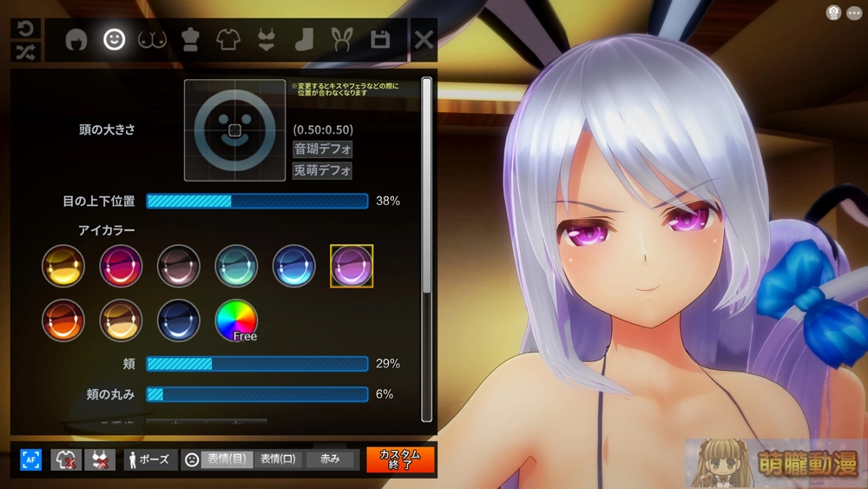This screenshot has width=868, height=489.
Task: Toggle the shirt visibility icon with red X
Action: (65, 460)
